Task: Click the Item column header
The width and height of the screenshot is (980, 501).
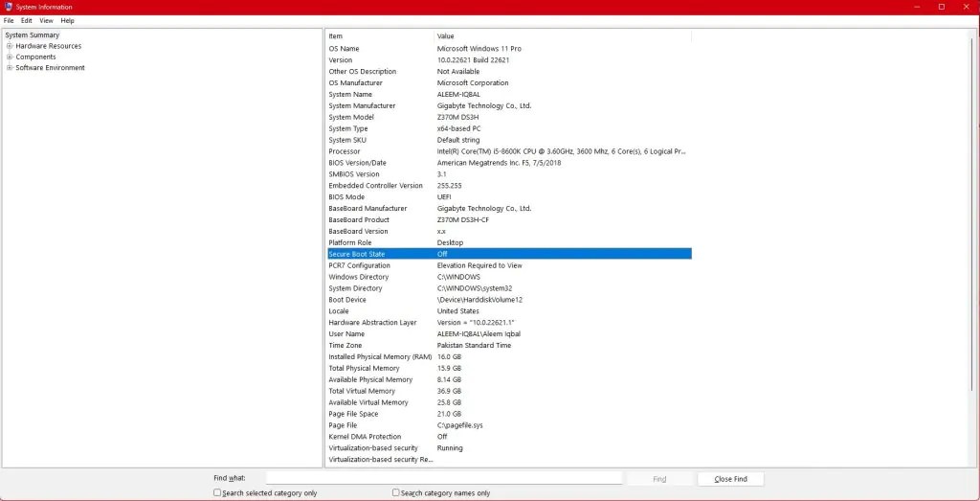Action: click(x=379, y=36)
